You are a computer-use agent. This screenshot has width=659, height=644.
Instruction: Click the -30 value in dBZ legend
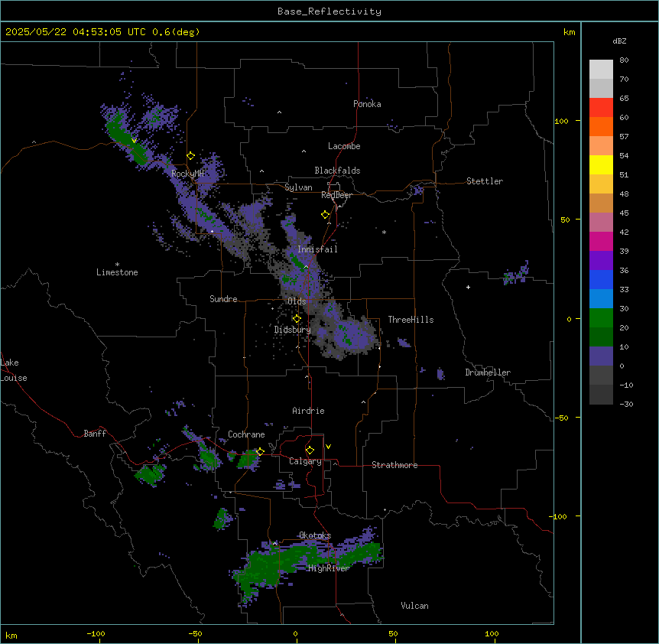point(626,405)
